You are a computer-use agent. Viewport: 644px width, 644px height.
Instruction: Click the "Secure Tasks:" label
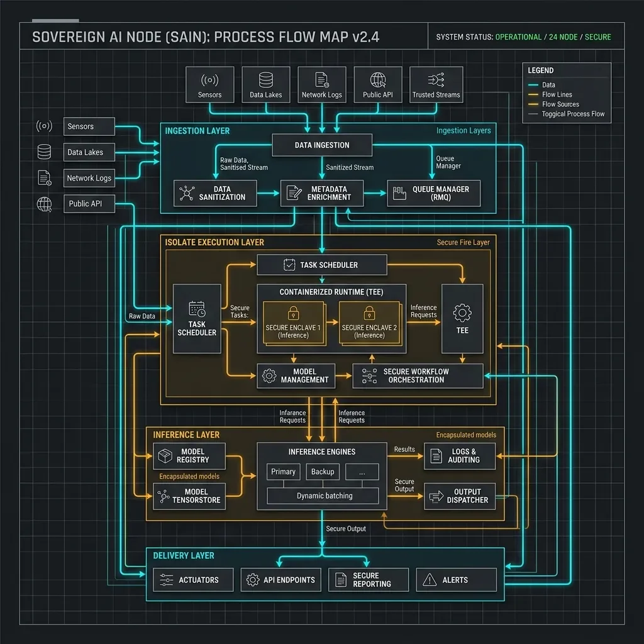[x=240, y=311]
